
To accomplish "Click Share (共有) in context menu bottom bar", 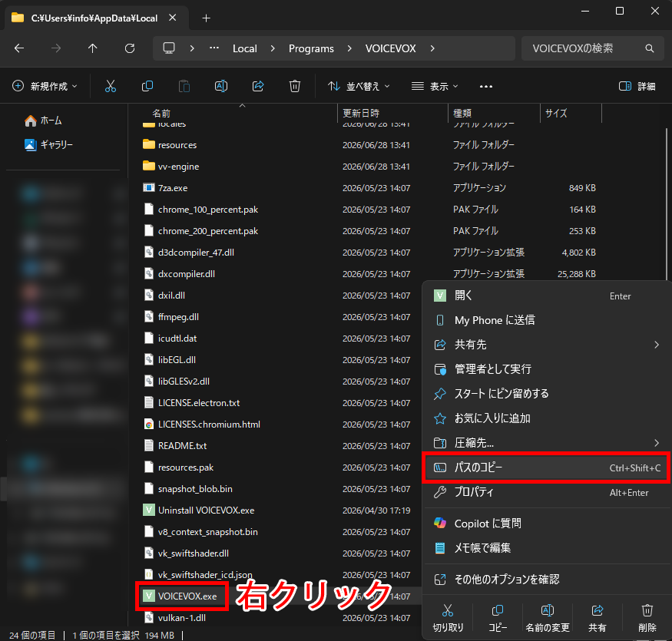I will pos(597,618).
